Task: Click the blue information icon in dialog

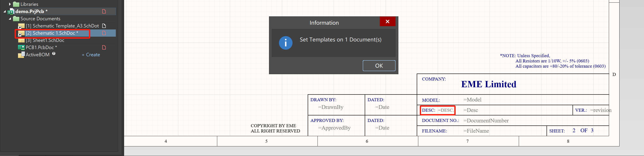Action: [x=285, y=43]
